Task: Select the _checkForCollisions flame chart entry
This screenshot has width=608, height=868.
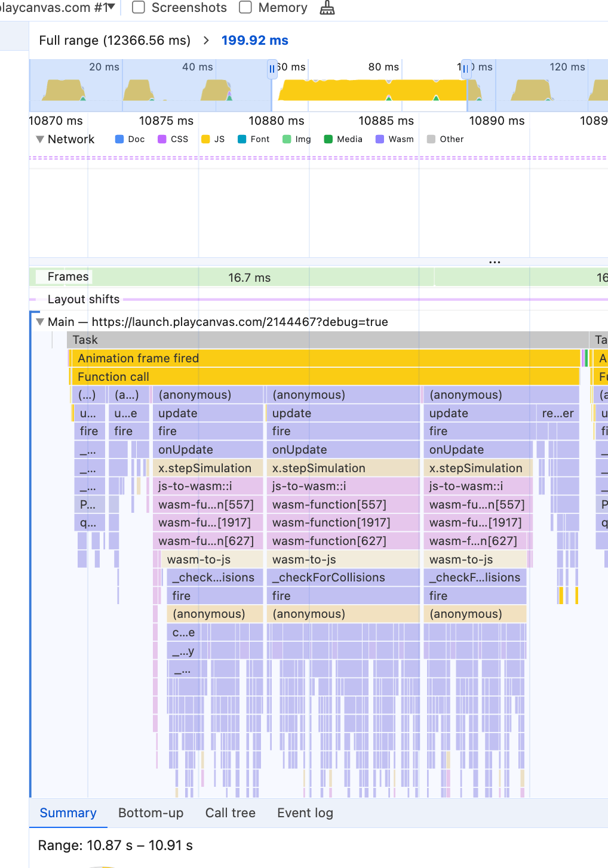Action: click(328, 578)
